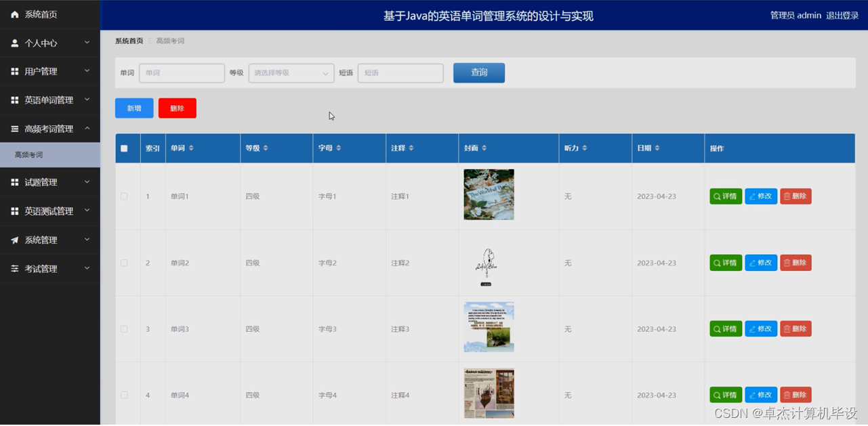The image size is (868, 426).
Task: View 详情 for 单词2
Action: (x=726, y=263)
